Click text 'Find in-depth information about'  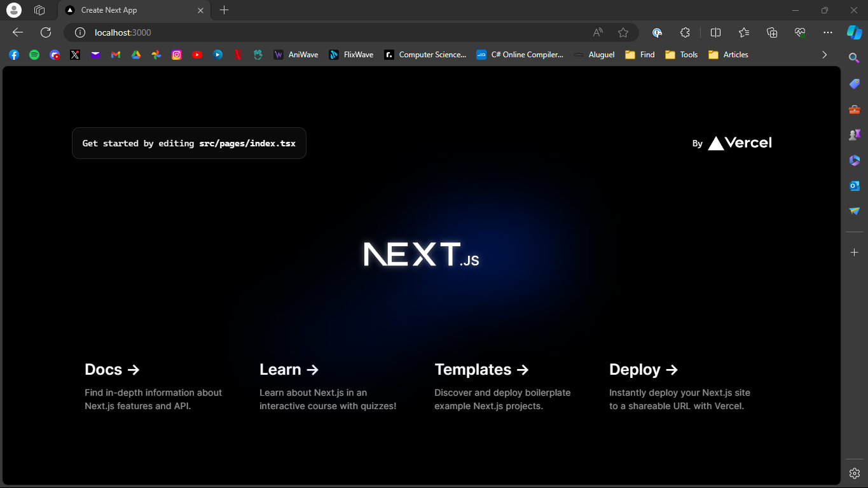point(153,393)
